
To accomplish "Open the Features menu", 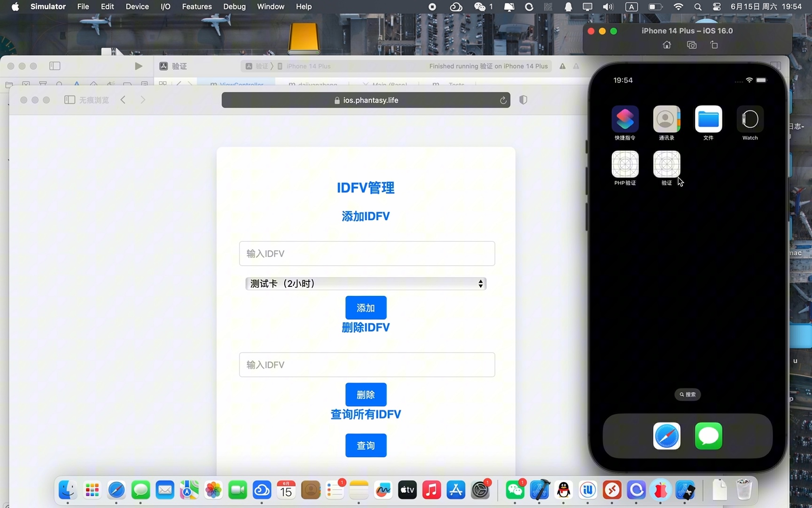I will coord(197,7).
